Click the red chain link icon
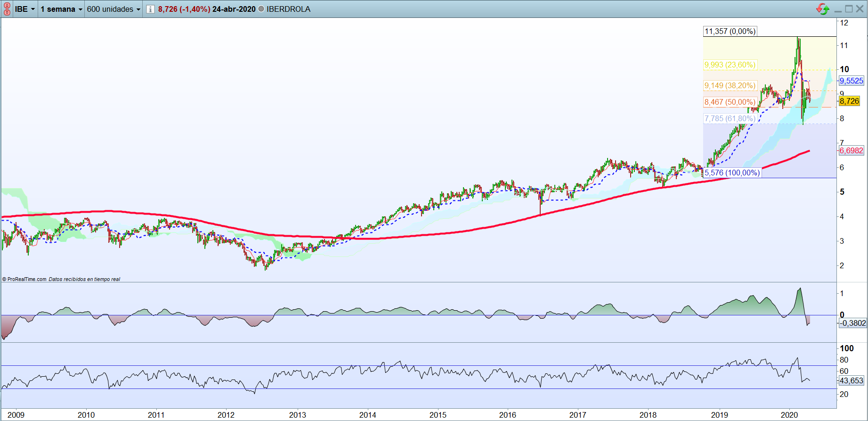The image size is (868, 421). [7, 9]
